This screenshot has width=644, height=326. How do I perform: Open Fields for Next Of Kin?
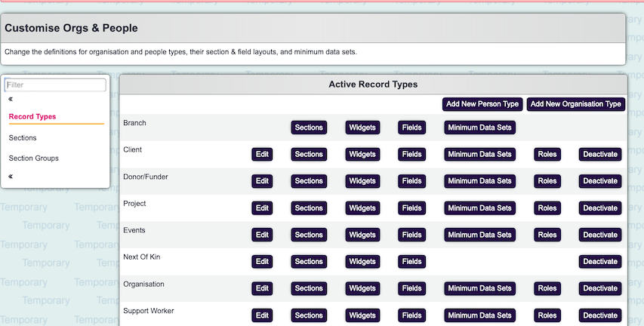click(411, 262)
